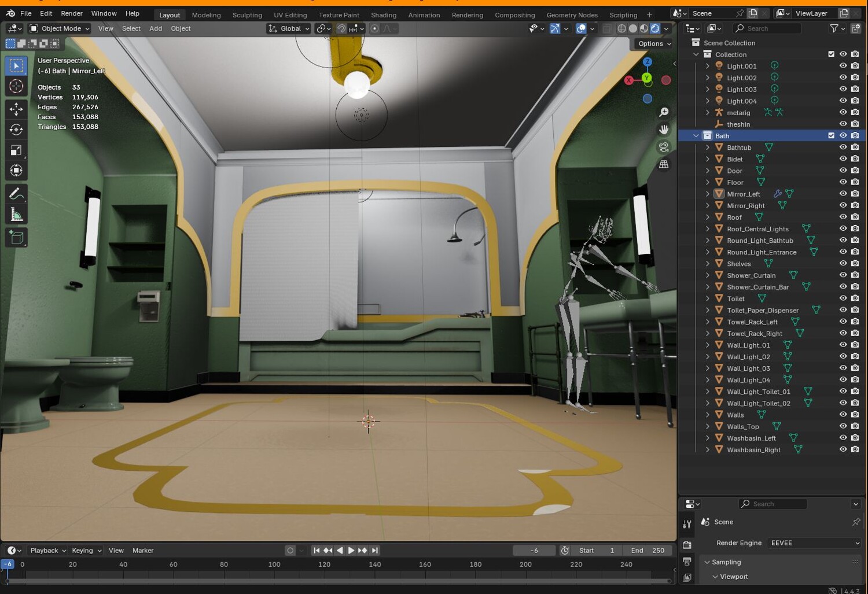Switch to the Shading workspace tab
This screenshot has width=868, height=594.
point(384,15)
